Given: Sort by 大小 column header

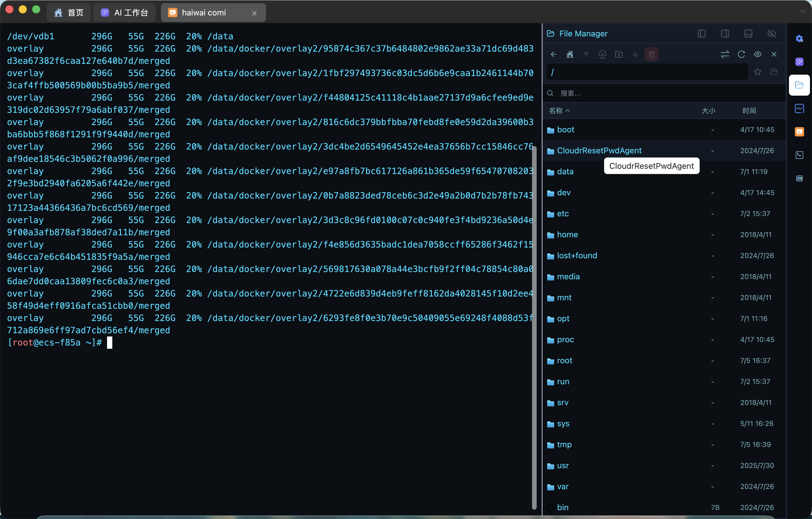Looking at the screenshot, I should pos(708,111).
